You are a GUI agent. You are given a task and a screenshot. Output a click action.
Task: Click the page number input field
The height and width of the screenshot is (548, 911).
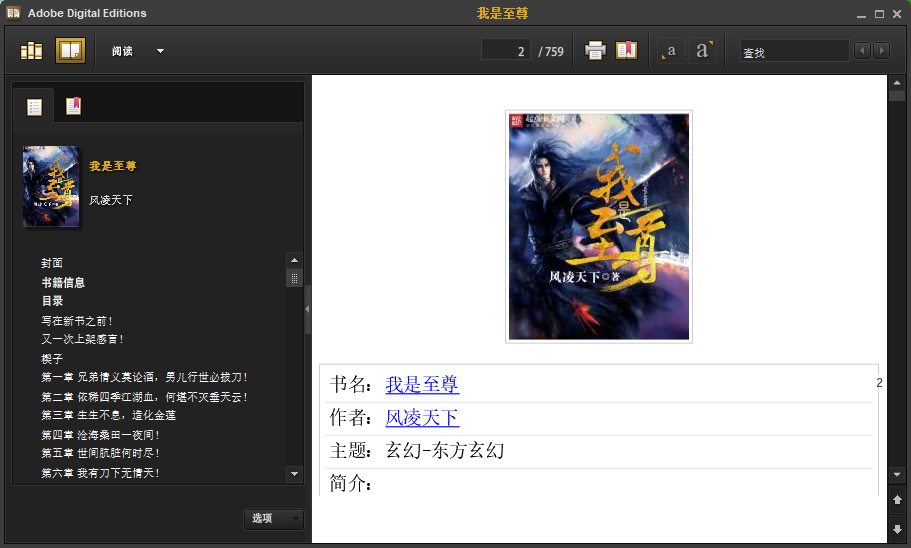(x=505, y=51)
